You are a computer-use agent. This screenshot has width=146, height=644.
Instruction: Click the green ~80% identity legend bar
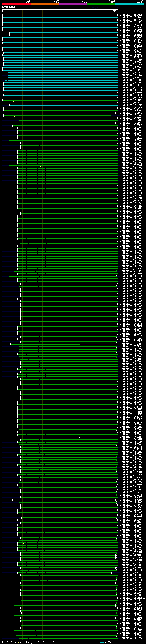pyautogui.click(x=101, y=4)
